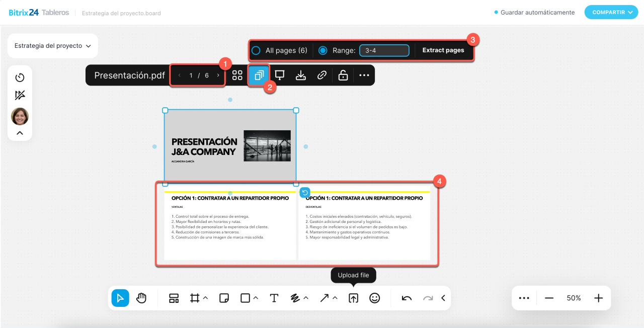Zoom in with the plus button

[598, 298]
